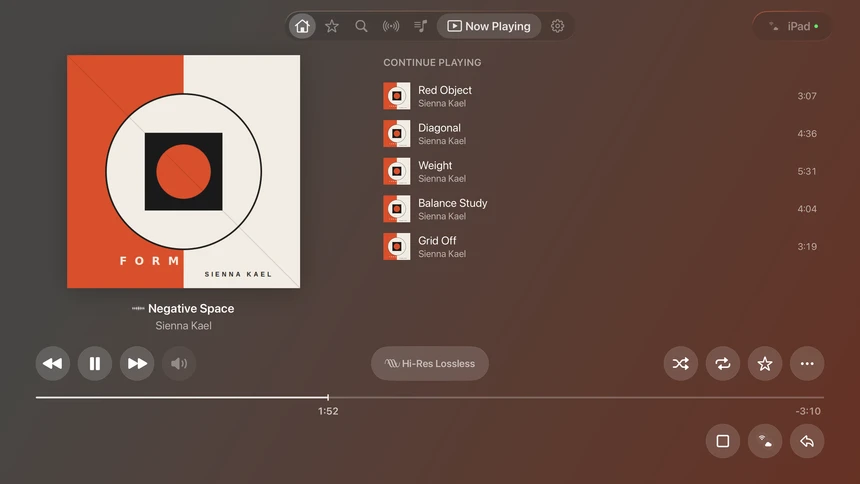The width and height of the screenshot is (860, 484).
Task: Click the 5:31 duration of Weight
Action: click(807, 171)
